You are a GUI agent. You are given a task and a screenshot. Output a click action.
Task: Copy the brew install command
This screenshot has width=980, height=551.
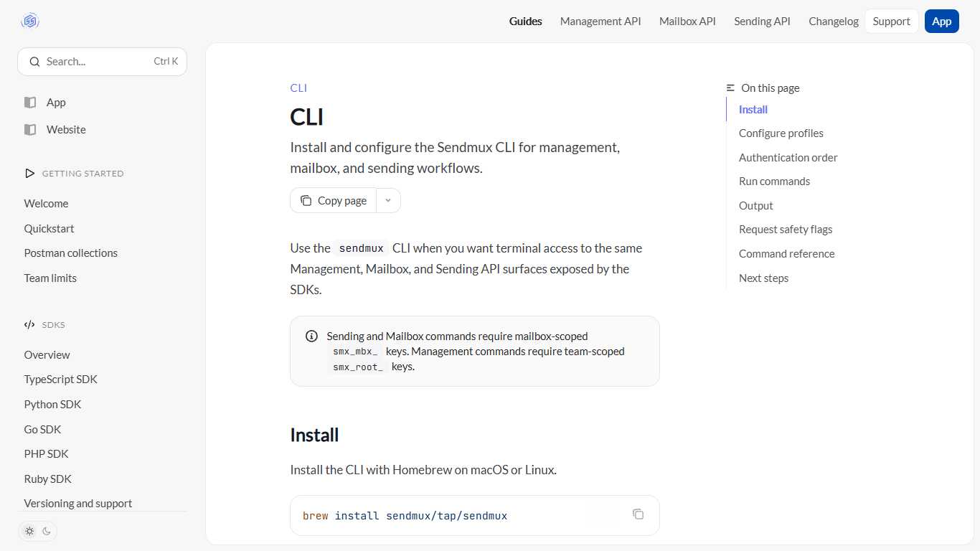(638, 514)
